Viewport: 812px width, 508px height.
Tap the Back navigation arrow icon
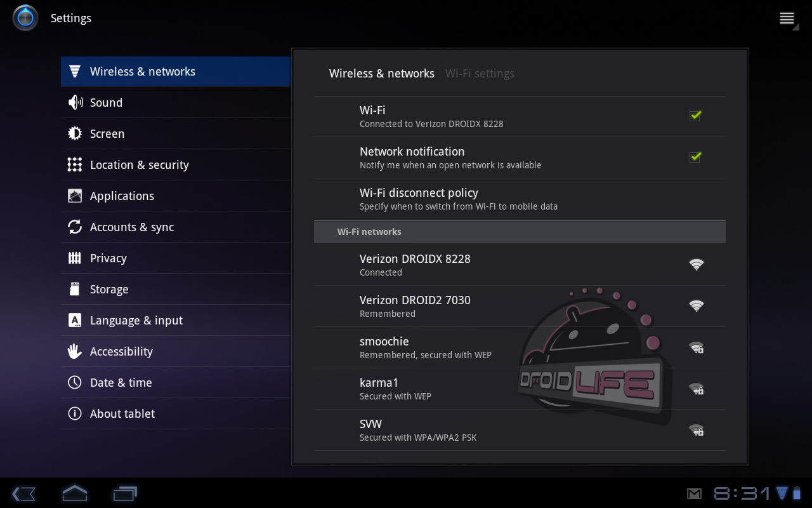(23, 493)
